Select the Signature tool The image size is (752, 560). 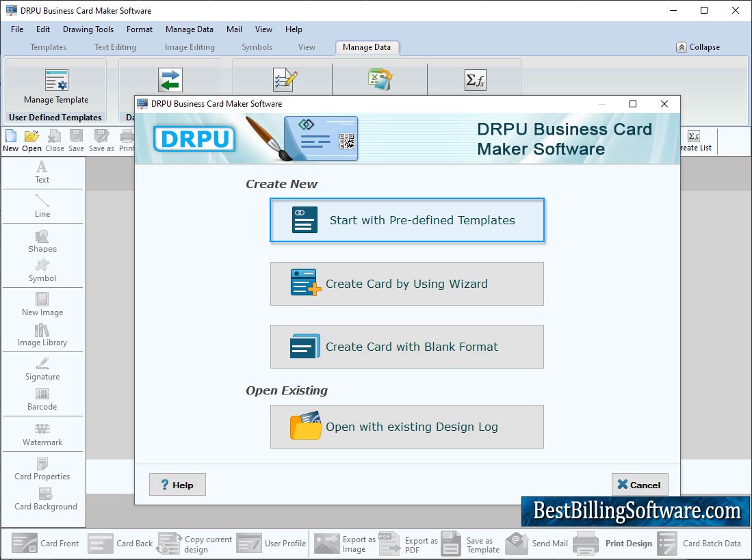tap(42, 369)
